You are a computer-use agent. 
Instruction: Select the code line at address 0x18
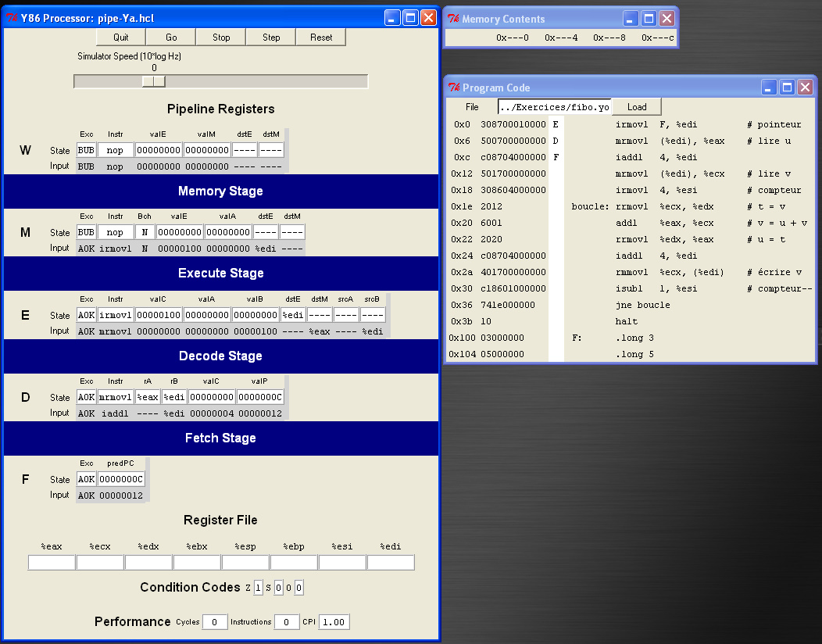[x=631, y=190]
